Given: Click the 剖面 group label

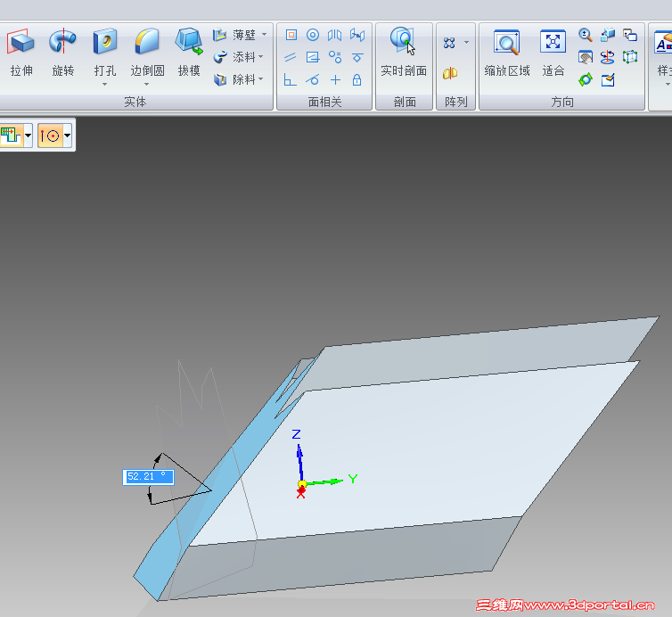Looking at the screenshot, I should 405,102.
